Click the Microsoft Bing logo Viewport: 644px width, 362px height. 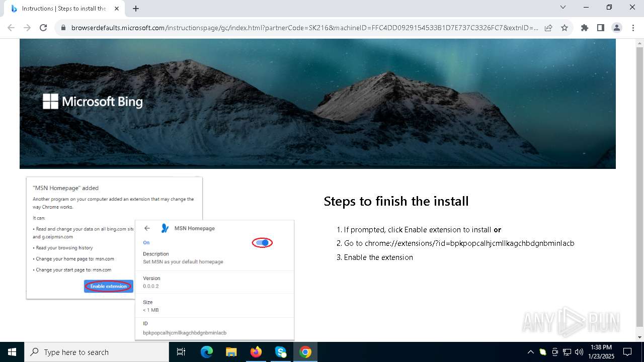click(x=93, y=102)
